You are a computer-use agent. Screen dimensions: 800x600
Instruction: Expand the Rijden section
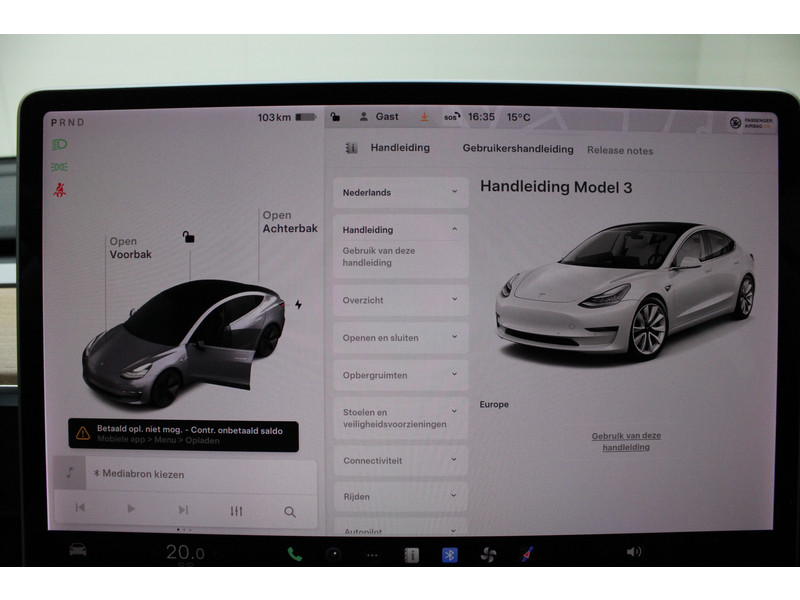point(401,496)
